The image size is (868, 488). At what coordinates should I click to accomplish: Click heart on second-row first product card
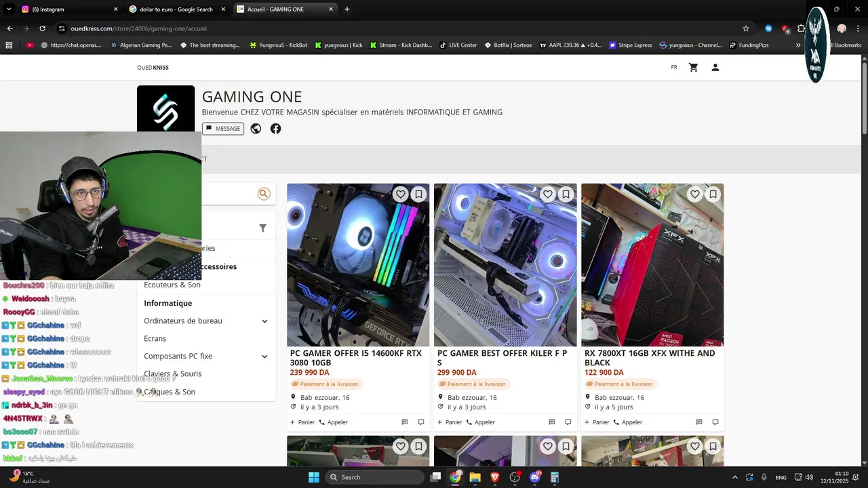click(401, 447)
